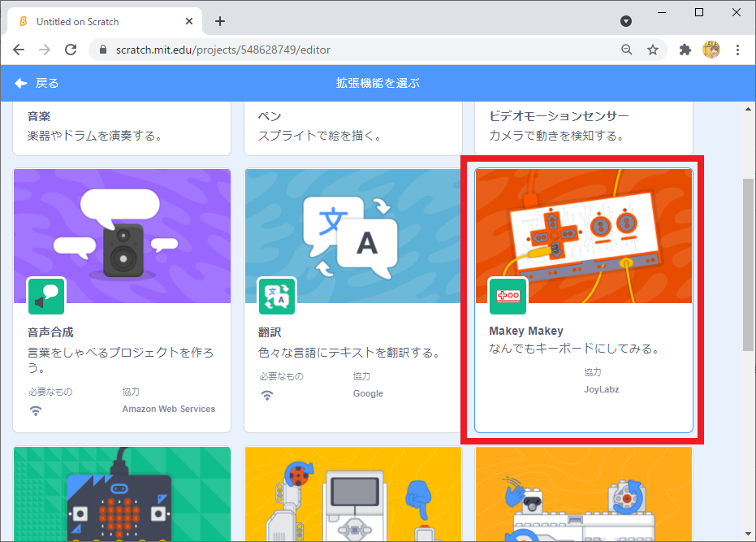This screenshot has width=756, height=542.
Task: Click the 翻訳 green translate badge icon
Action: point(277,296)
